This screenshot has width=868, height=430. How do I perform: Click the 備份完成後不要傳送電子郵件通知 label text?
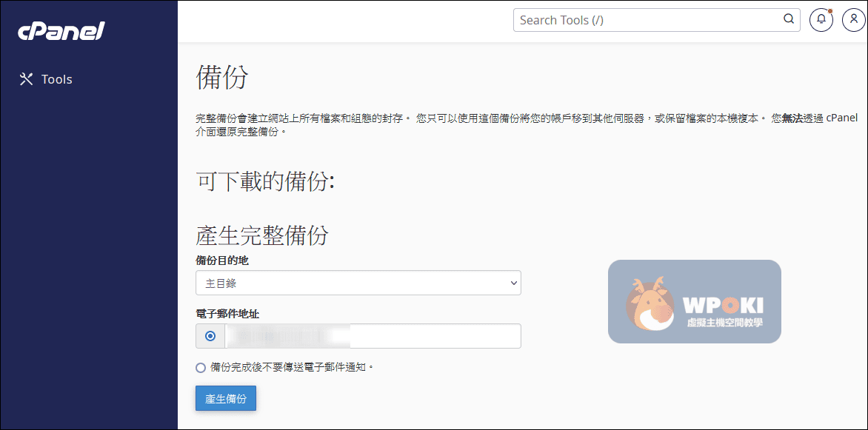(x=292, y=367)
